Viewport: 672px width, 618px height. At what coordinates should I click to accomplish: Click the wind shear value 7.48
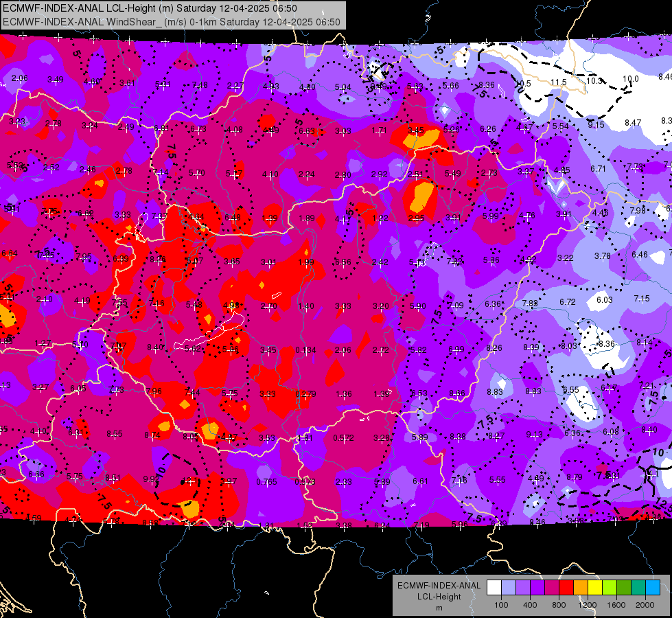(200, 85)
